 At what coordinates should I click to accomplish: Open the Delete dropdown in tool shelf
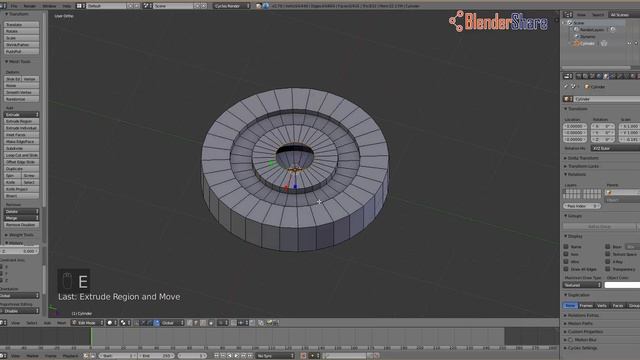click(x=21, y=211)
